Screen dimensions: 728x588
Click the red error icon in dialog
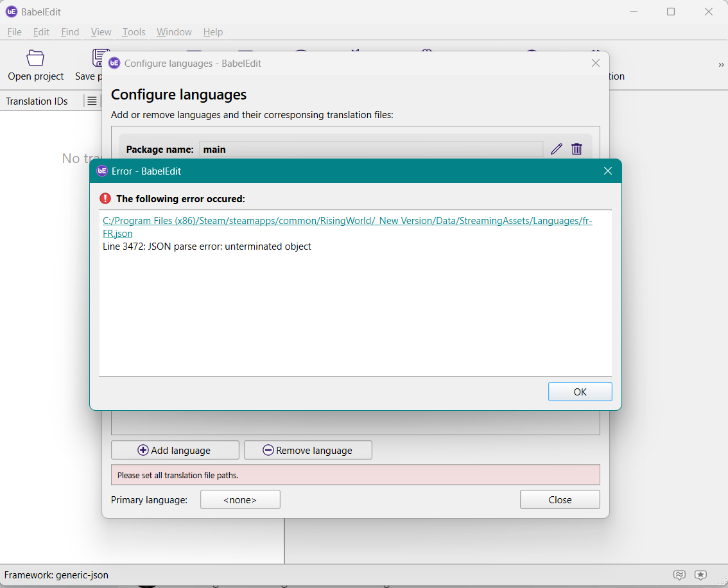click(105, 198)
